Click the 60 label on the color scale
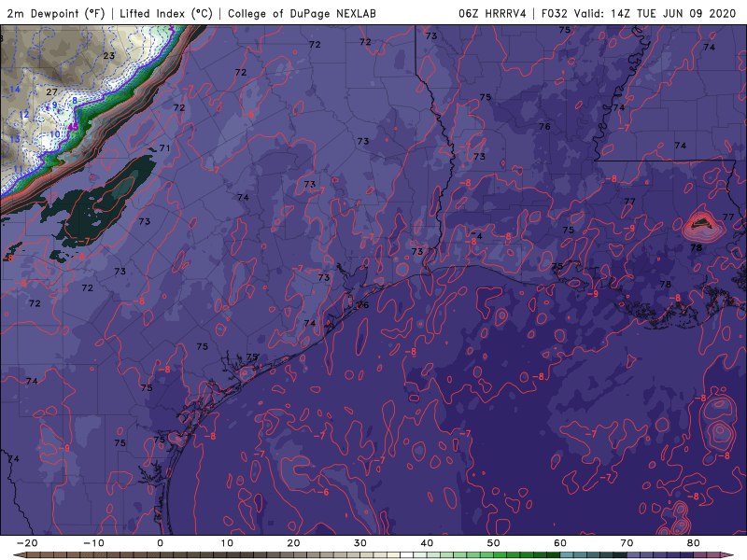Viewport: 747px width, 560px height. click(560, 543)
